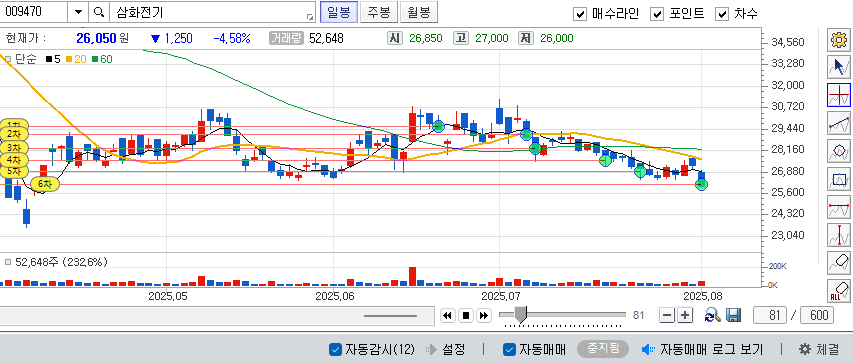853x363 pixels.
Task: Toggle the volume panel indicator box
Action: tap(8, 262)
